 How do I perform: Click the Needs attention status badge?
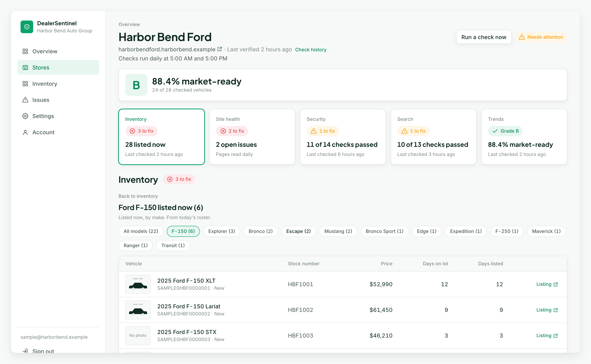pos(541,37)
